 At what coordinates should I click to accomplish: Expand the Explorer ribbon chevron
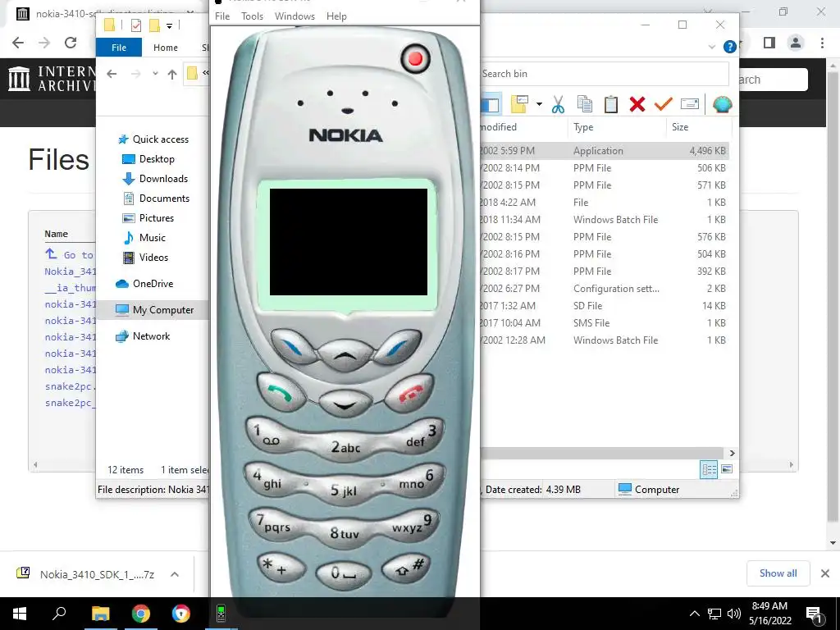[x=711, y=47]
